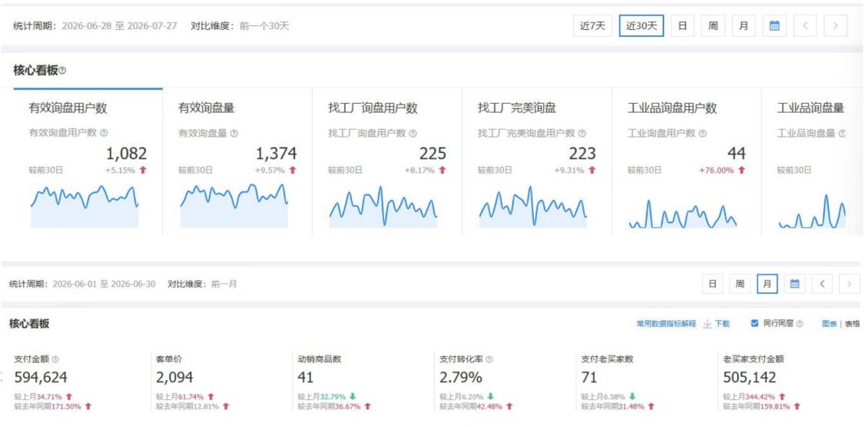Click the 505,142 老买家支付金额 value
This screenshot has width=868, height=427.
(750, 377)
